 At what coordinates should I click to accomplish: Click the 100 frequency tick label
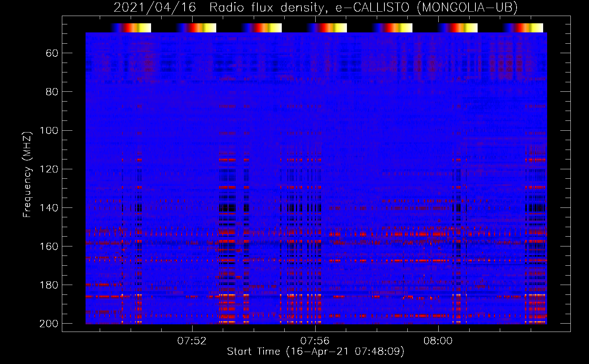pos(49,131)
